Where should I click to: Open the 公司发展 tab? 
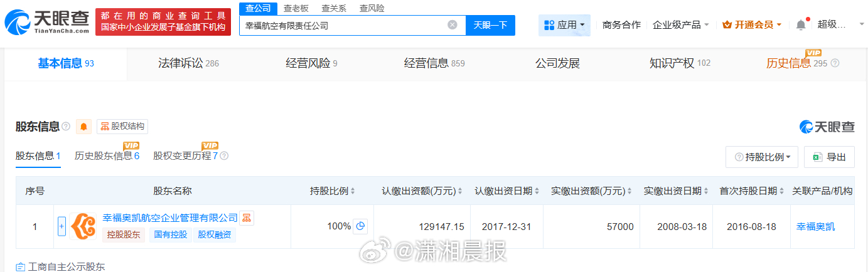tap(557, 63)
